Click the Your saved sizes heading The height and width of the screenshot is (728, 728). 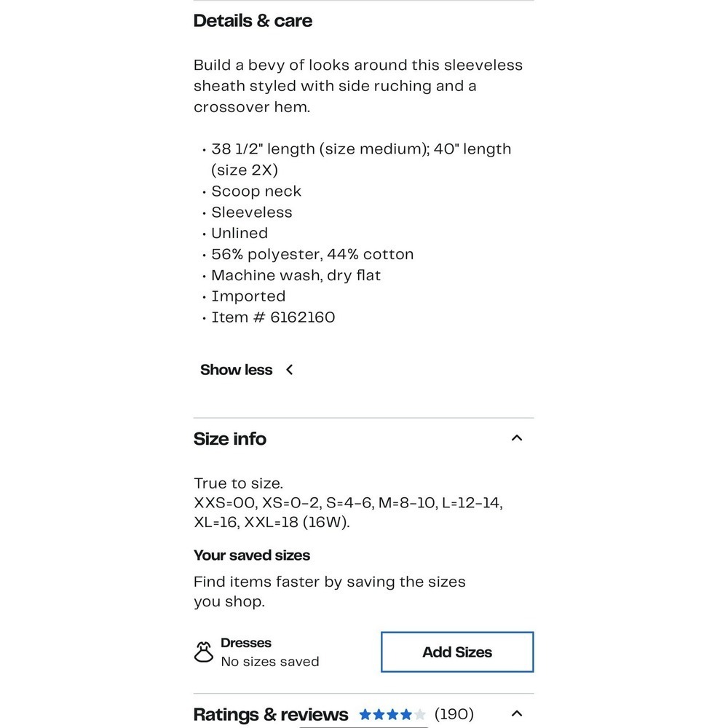click(x=252, y=555)
